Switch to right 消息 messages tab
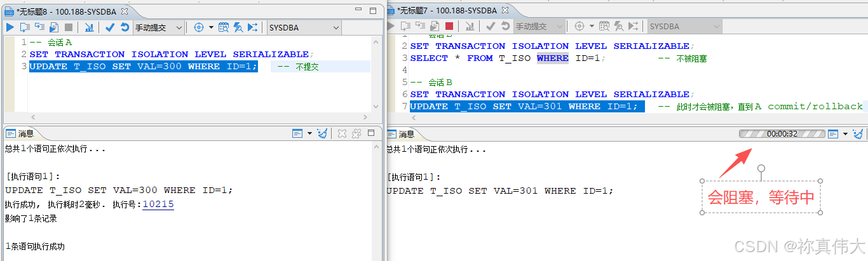 (x=401, y=133)
